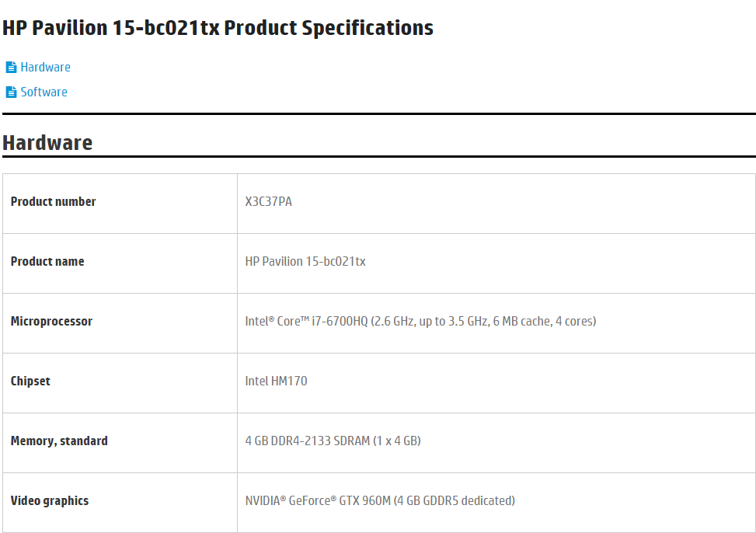Click the 4 GB GDDR5 dedicated text

[x=455, y=500]
